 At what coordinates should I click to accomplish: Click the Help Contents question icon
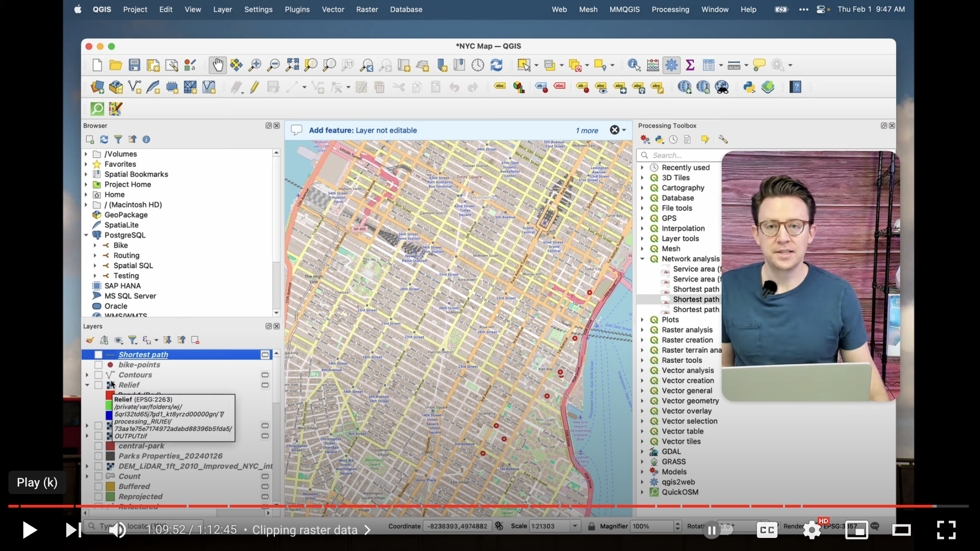pyautogui.click(x=795, y=87)
